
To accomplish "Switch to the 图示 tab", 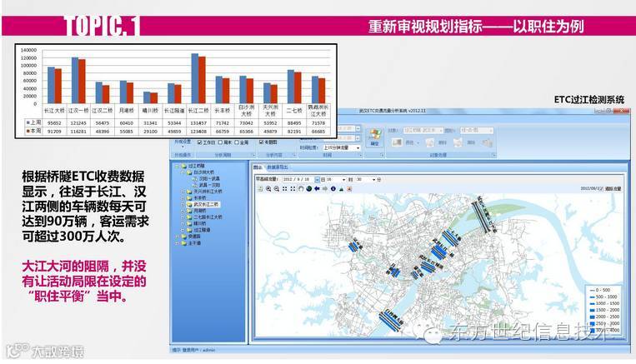I will [x=258, y=167].
